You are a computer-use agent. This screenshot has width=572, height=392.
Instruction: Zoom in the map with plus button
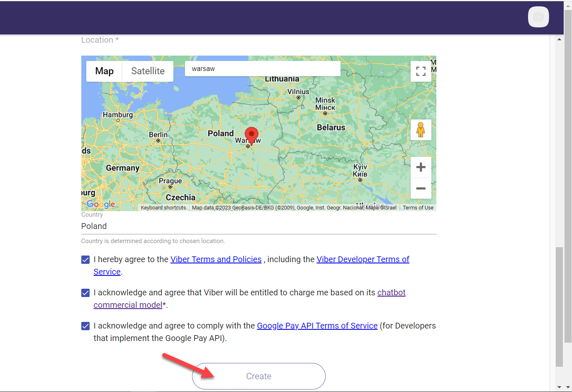pos(421,167)
